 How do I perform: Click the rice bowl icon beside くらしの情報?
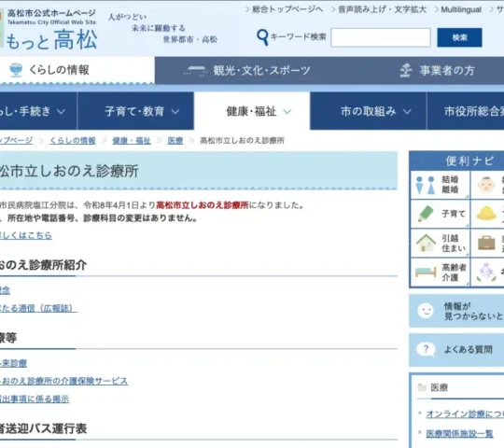[x=16, y=70]
